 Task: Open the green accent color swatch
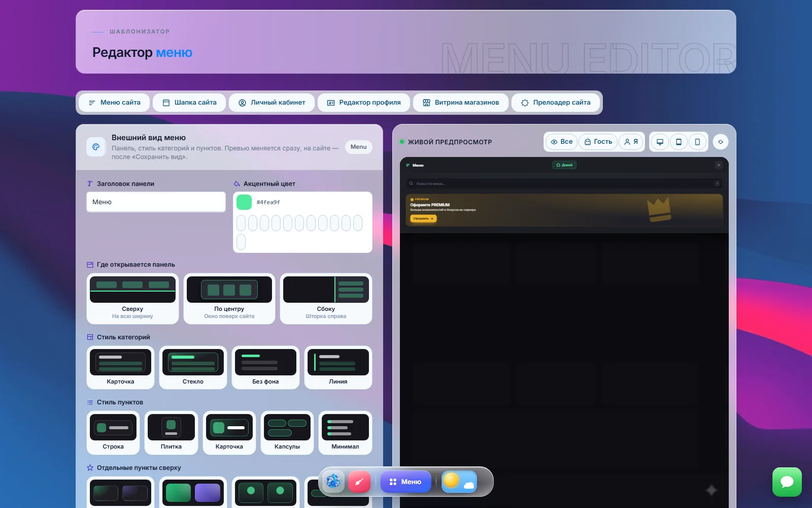pos(244,202)
